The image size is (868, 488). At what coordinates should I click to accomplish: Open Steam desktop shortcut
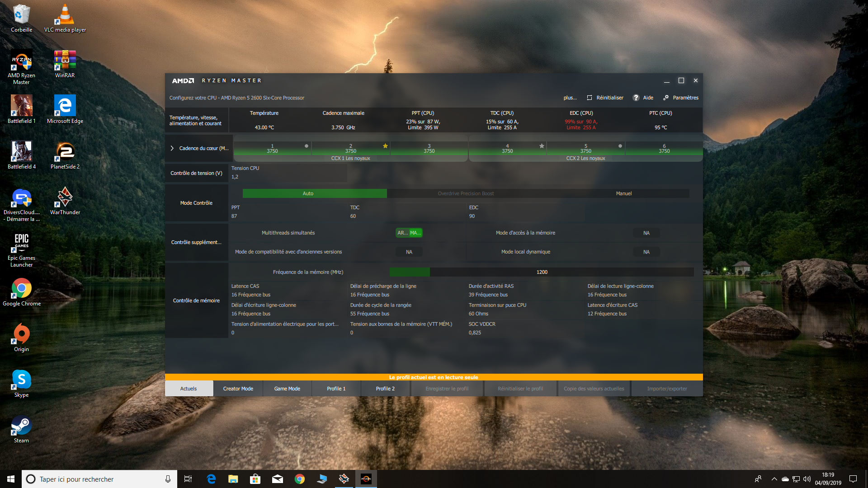point(21,429)
